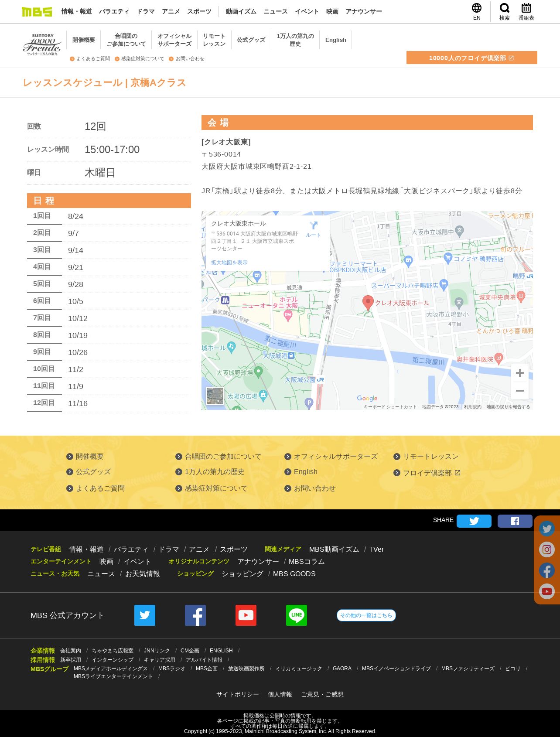The image size is (560, 737).
Task: Click the Suntory 10000 Freude logo
Action: click(x=42, y=44)
